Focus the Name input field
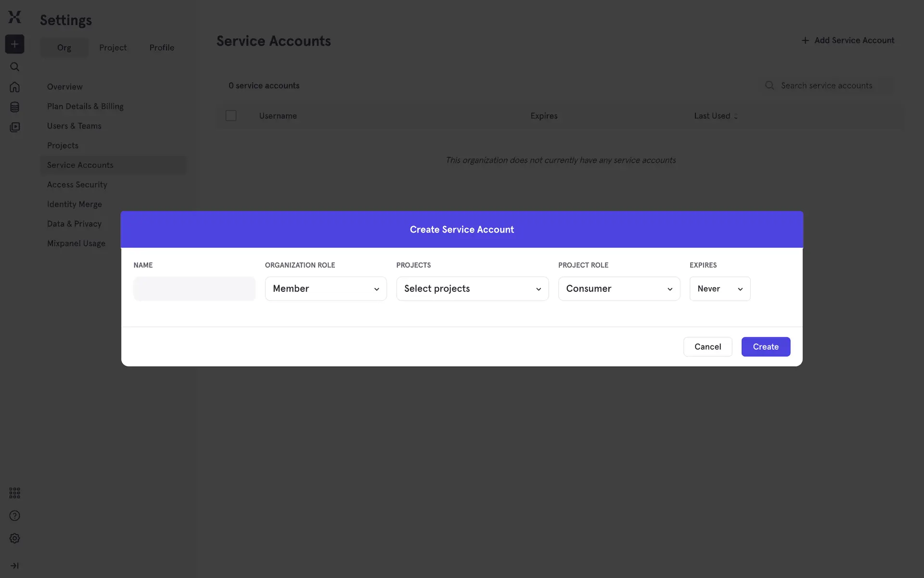This screenshot has width=924, height=578. click(x=194, y=289)
